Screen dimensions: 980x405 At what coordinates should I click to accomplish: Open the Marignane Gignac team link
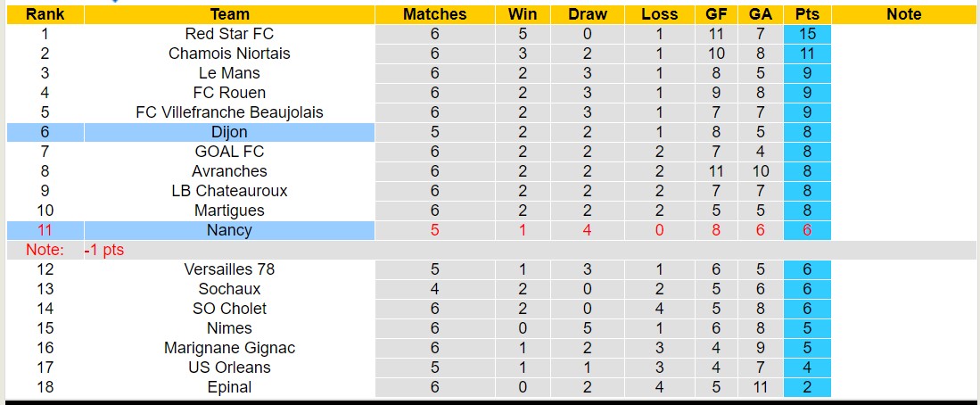click(229, 348)
